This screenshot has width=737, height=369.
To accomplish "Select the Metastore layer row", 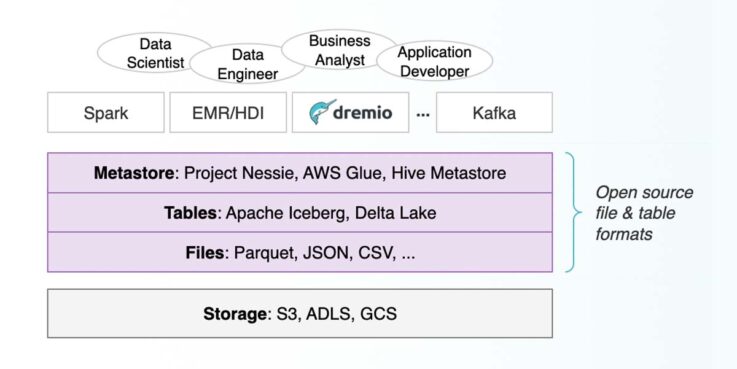I will click(300, 173).
